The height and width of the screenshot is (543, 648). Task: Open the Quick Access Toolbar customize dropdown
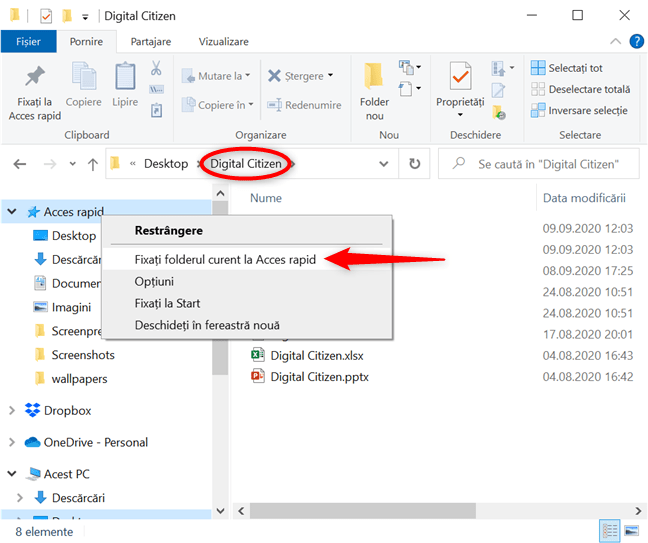(85, 17)
